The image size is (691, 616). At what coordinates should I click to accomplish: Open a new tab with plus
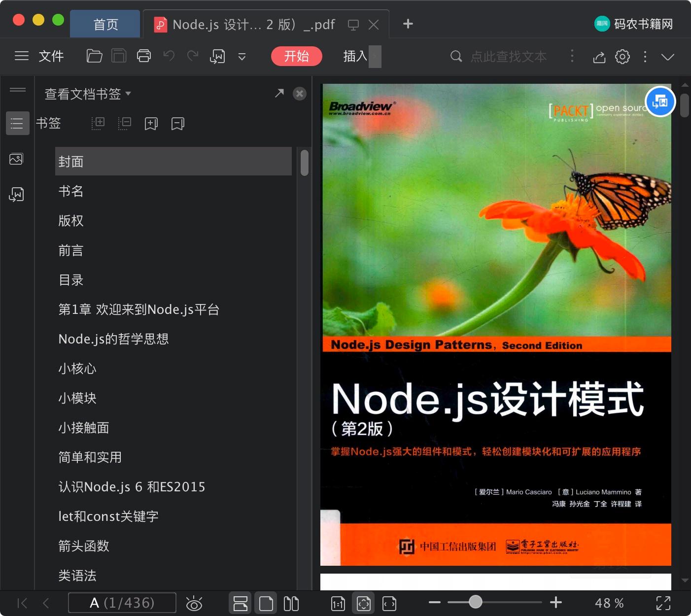408,24
